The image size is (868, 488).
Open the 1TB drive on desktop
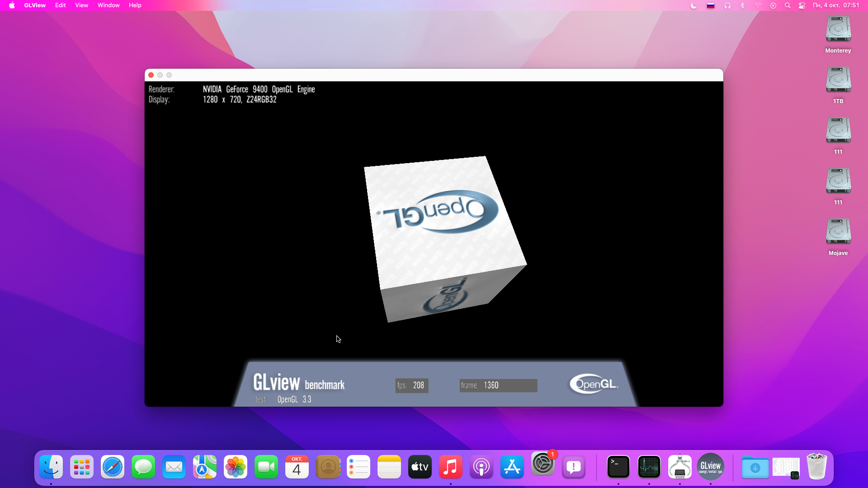[838, 80]
